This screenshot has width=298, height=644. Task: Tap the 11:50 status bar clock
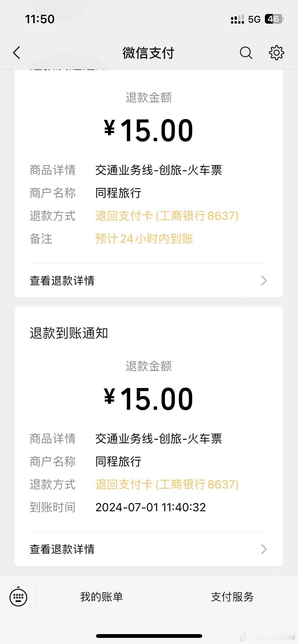[40, 19]
